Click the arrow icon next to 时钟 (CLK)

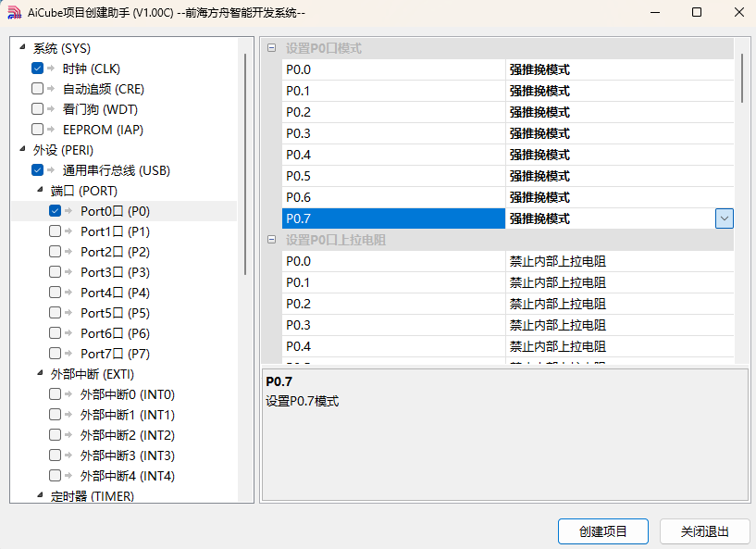click(51, 69)
